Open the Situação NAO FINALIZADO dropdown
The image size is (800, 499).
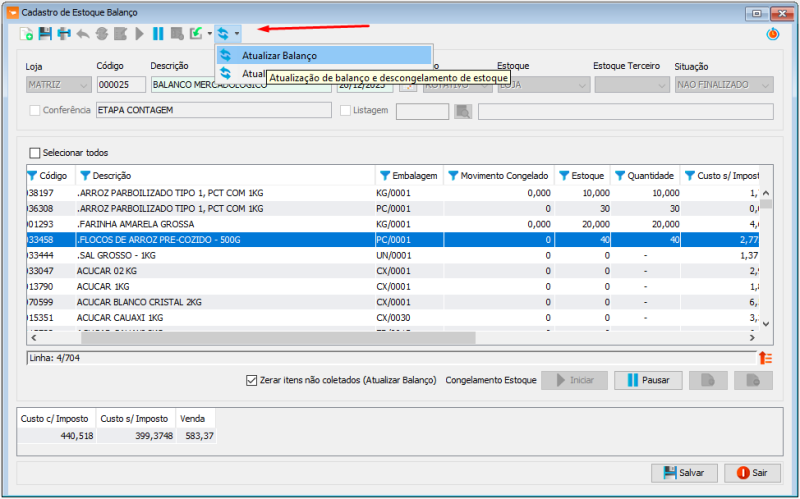724,85
